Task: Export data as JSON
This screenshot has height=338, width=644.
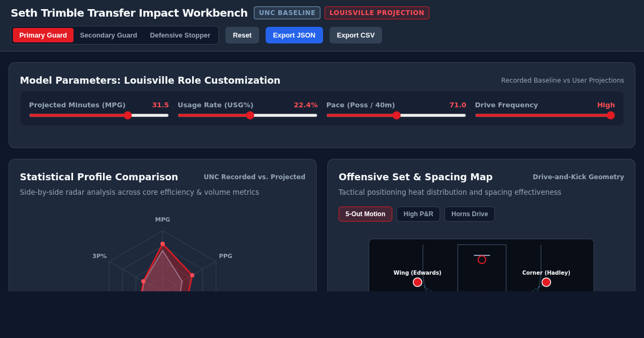Action: point(294,35)
